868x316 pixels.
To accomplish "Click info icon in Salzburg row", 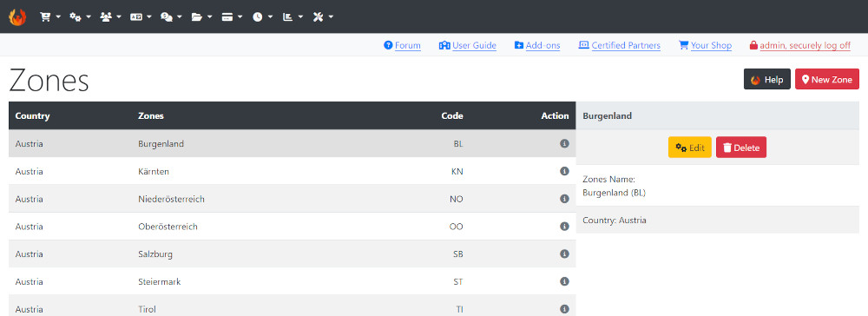I will (565, 254).
